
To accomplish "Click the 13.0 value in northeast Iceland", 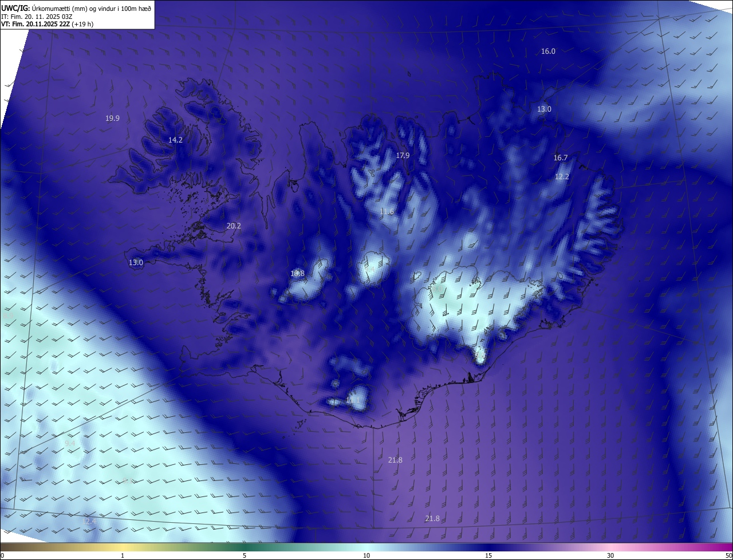I will pyautogui.click(x=544, y=109).
